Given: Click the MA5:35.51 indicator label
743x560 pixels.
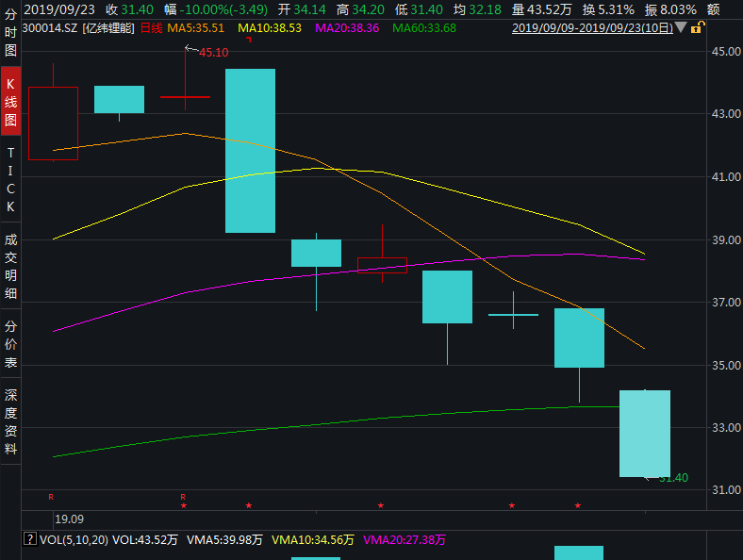Looking at the screenshot, I should tap(199, 27).
